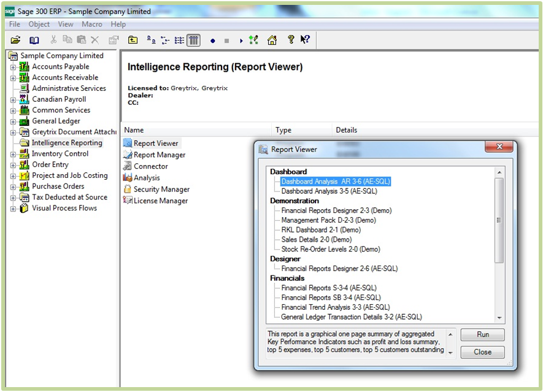Click the description box scroll down arrow
Viewport: 543px width, 392px height.
(450, 353)
